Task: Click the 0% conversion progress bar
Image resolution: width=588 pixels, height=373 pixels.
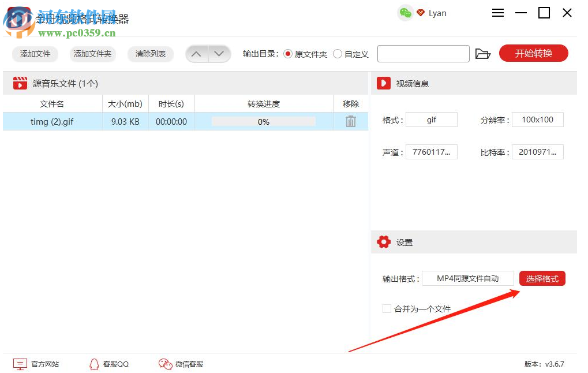Action: 264,121
